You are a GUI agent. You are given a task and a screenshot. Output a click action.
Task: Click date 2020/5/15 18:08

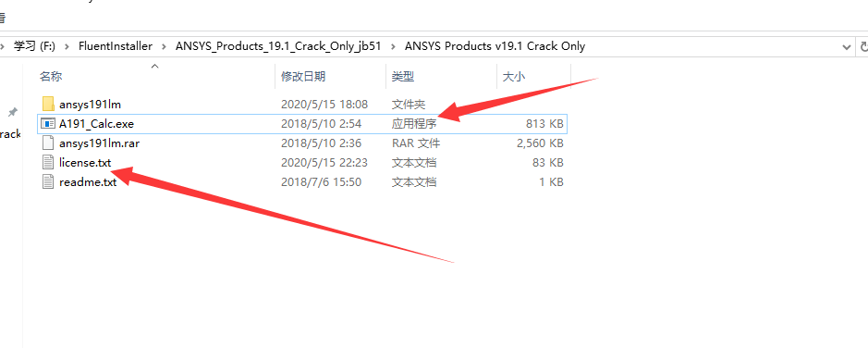click(324, 105)
